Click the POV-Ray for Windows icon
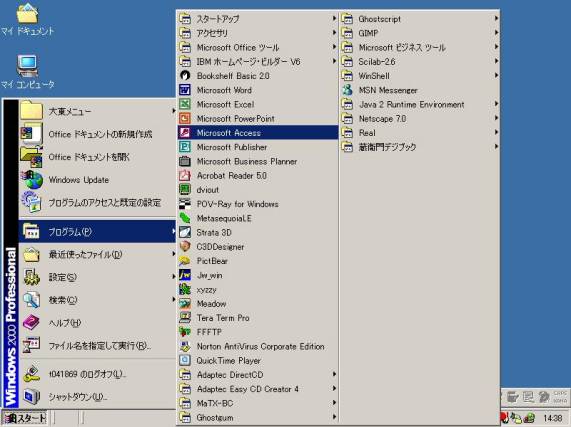This screenshot has height=427, width=571. (185, 204)
